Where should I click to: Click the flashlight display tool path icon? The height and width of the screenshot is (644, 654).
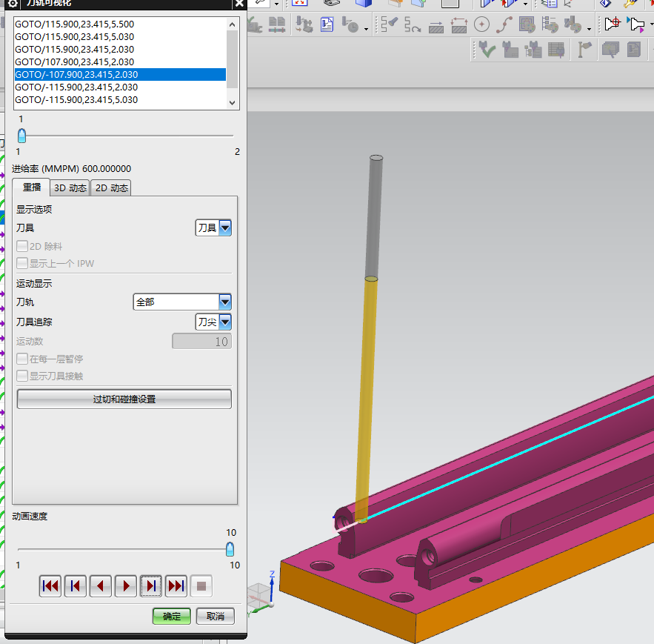coord(390,24)
